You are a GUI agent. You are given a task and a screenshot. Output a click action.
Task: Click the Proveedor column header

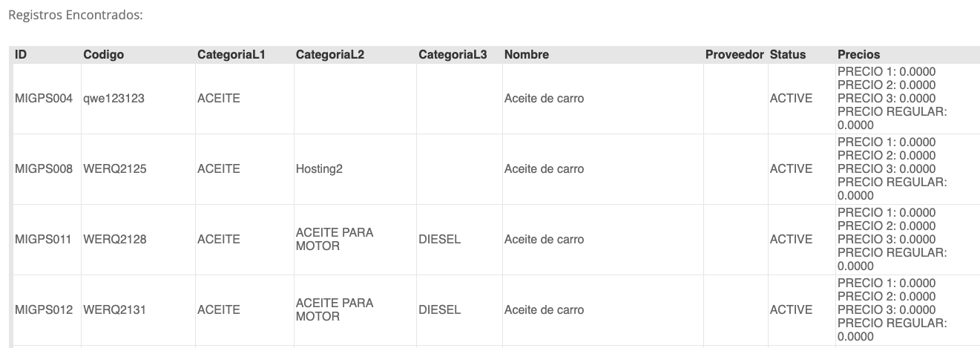click(x=734, y=55)
